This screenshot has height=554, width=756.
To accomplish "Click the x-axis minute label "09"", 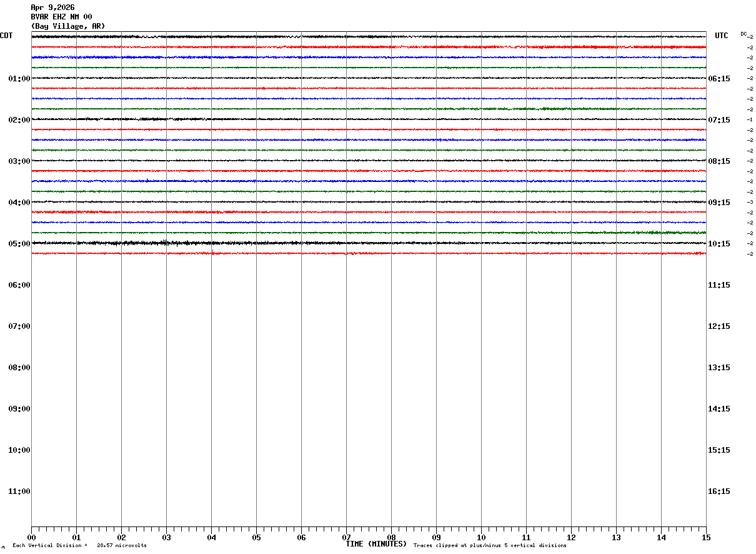I will (436, 538).
